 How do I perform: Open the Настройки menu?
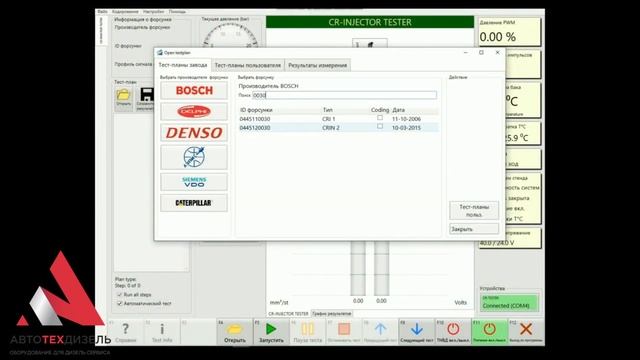[154, 12]
